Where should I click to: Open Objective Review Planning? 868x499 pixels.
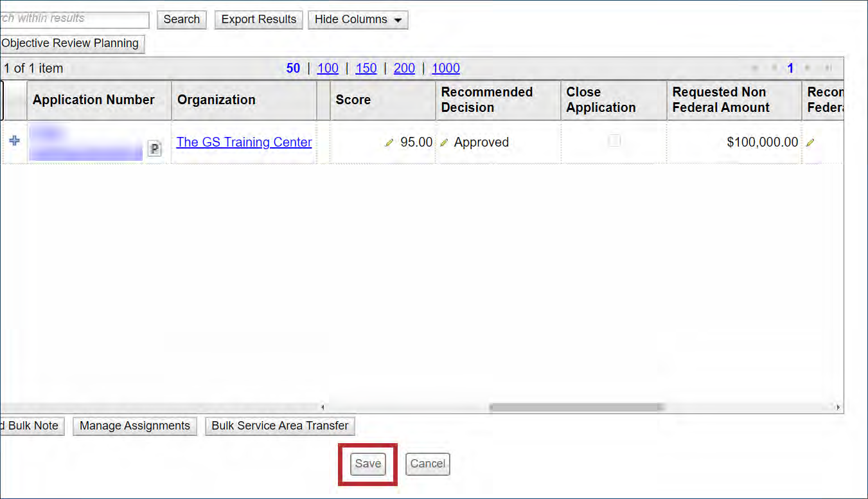[x=71, y=43]
